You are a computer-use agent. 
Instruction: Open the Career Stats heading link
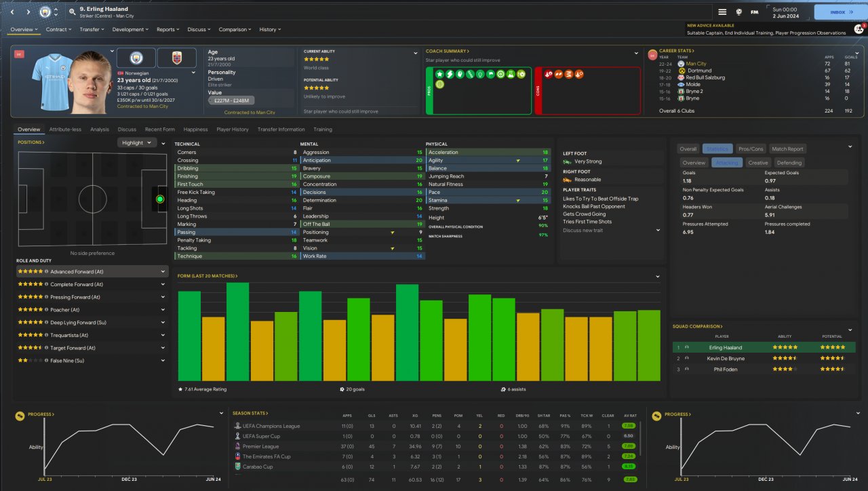[x=677, y=52]
